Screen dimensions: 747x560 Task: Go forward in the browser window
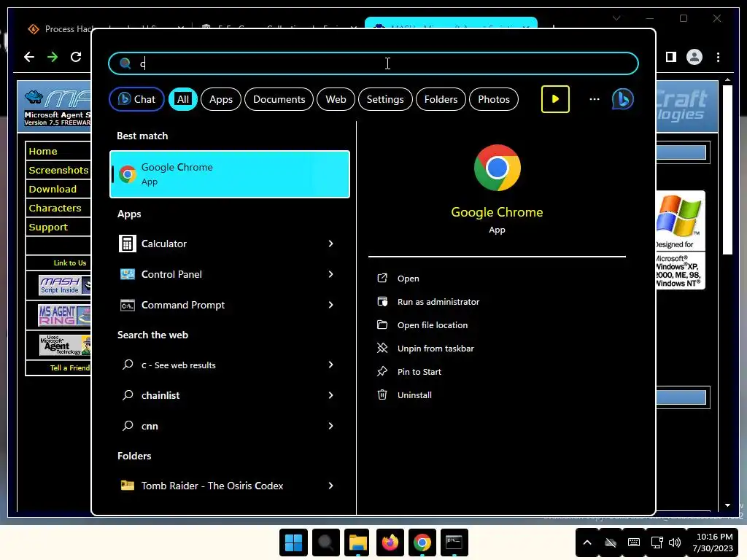53,57
